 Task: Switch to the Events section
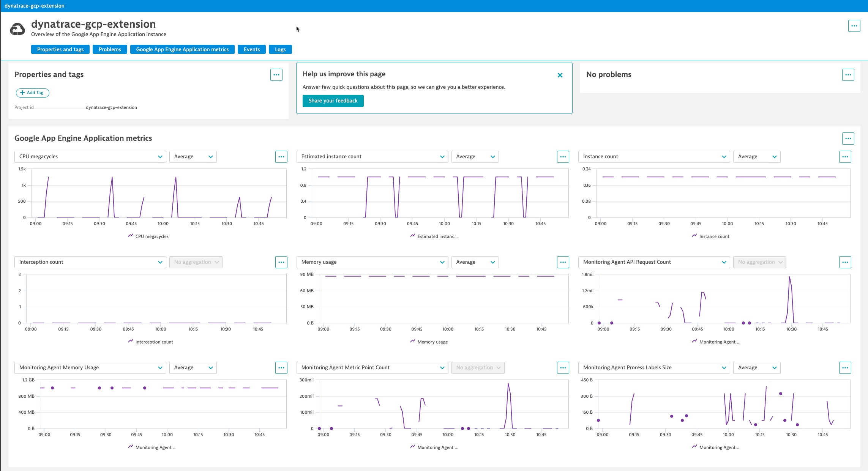(251, 49)
